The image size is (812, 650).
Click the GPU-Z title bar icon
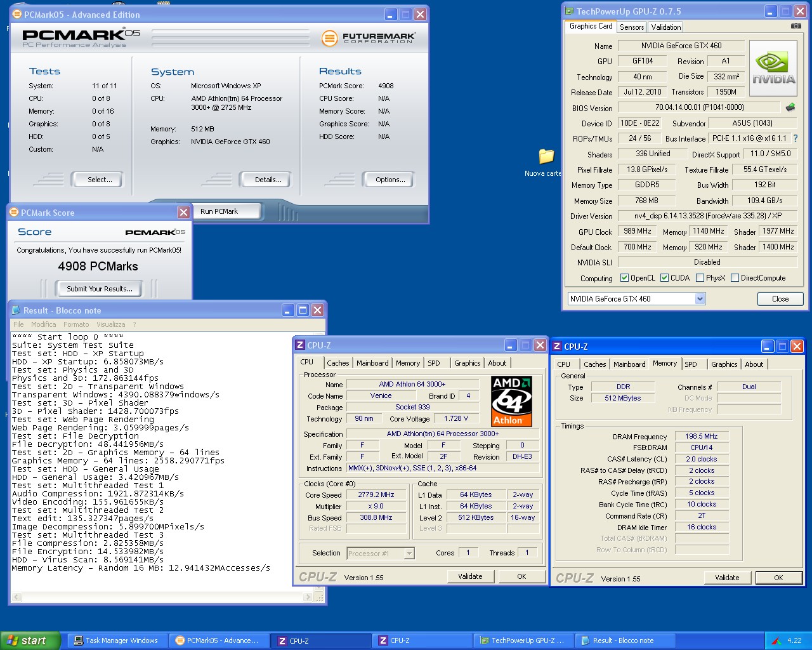(x=569, y=11)
